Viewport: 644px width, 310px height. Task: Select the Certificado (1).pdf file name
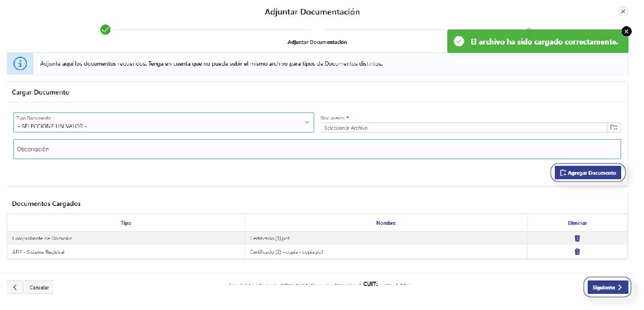270,238
